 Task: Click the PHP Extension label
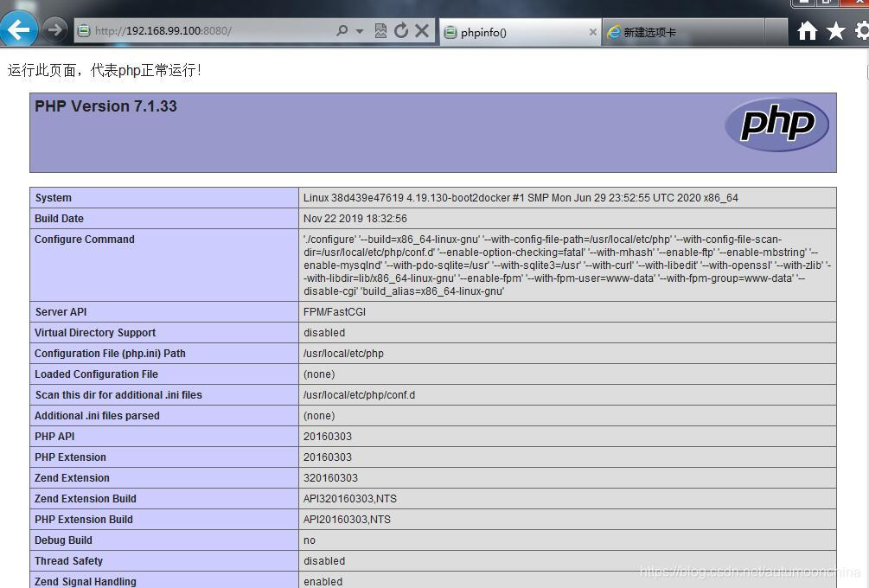point(70,457)
